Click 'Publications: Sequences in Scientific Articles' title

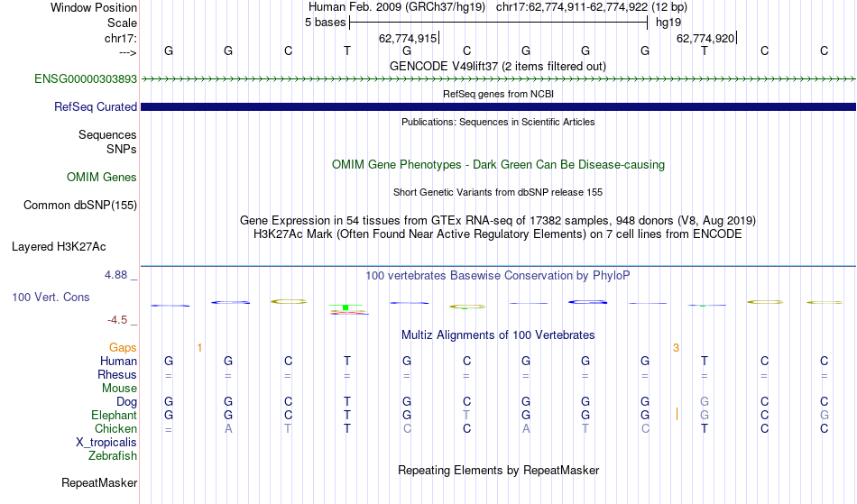[x=498, y=122]
